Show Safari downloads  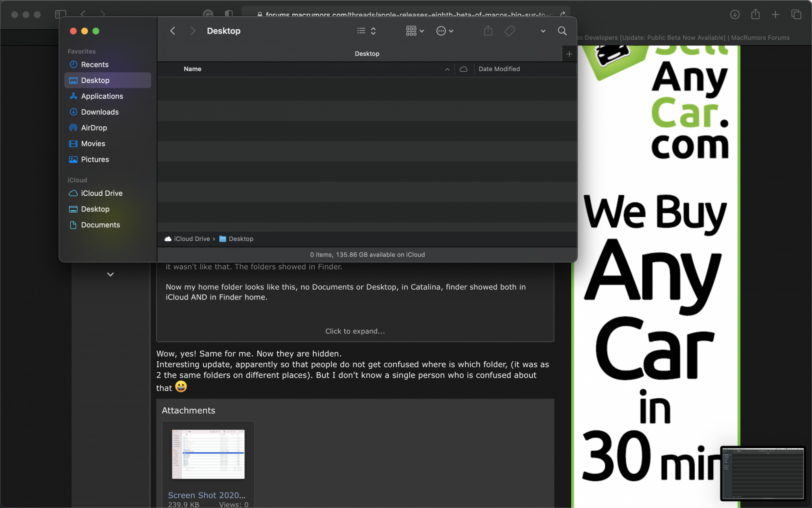tap(735, 15)
